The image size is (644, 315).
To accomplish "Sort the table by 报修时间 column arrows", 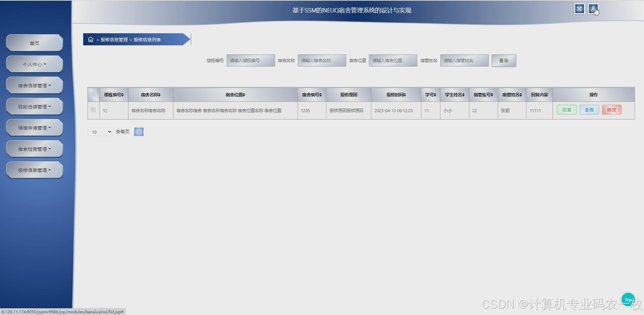I will coord(405,94).
